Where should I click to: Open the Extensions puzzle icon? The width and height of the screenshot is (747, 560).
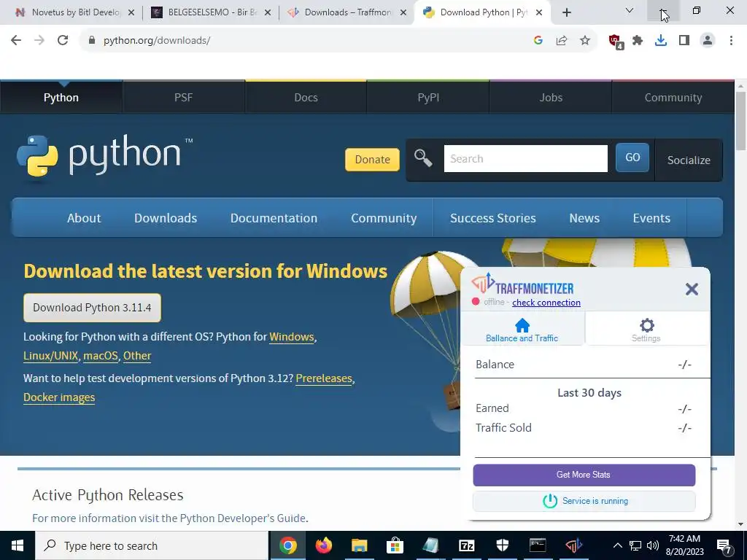click(638, 41)
